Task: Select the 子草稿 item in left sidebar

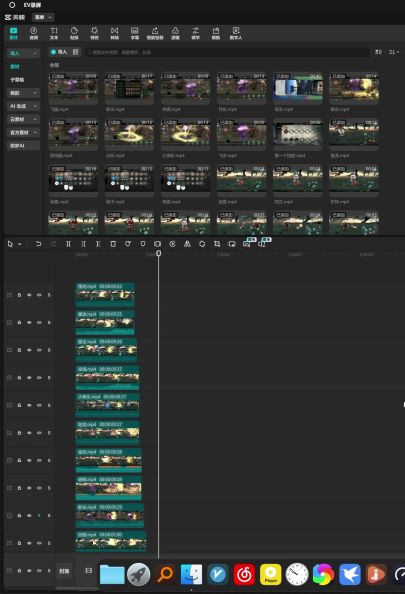Action: coord(17,80)
